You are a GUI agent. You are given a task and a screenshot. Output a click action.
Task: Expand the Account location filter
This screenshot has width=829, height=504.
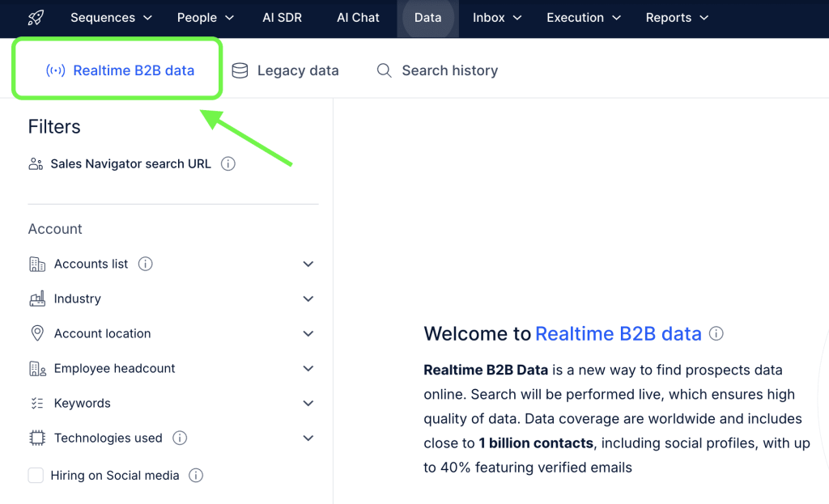pos(308,333)
